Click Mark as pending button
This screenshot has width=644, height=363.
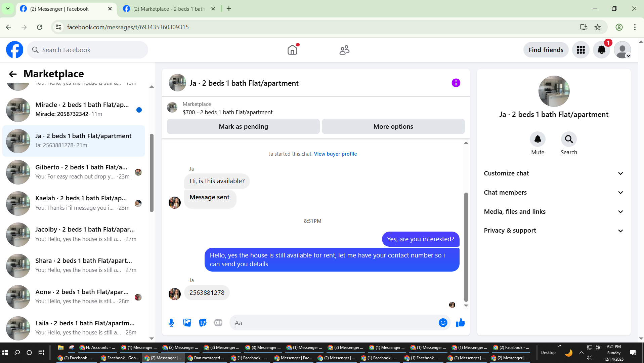click(243, 127)
